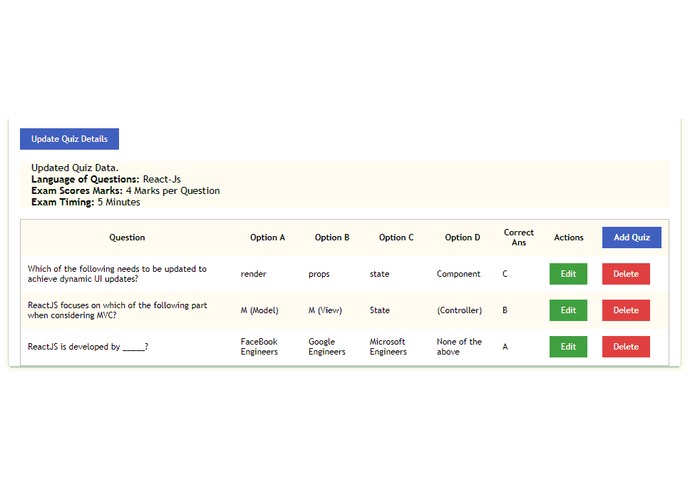
Task: Select the Option B column header
Action: click(x=332, y=237)
